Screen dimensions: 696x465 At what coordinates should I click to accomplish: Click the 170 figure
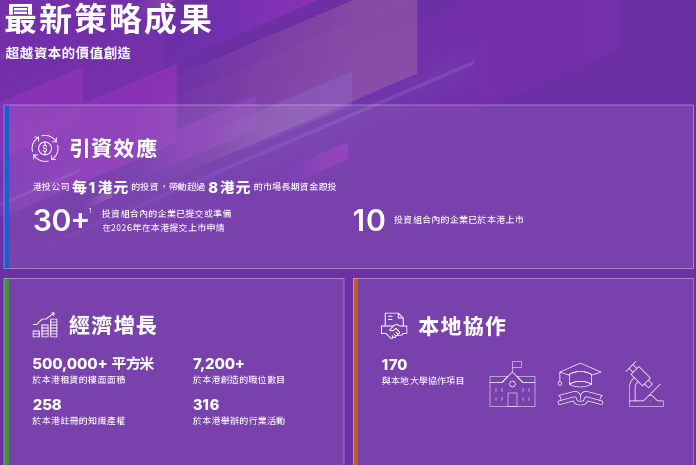[x=394, y=365]
